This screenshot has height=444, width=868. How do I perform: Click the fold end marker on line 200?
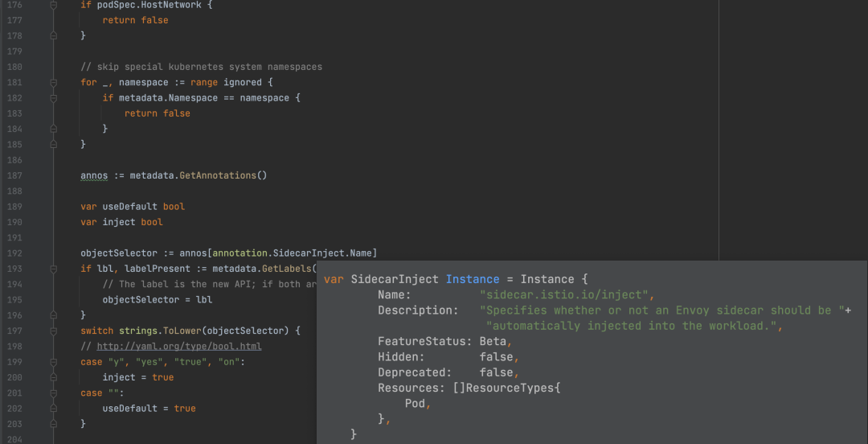(x=53, y=377)
